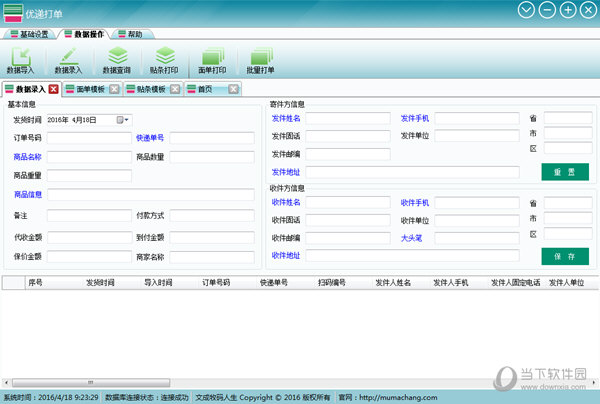600x404 pixels.
Task: Click the 保存 save button
Action: pos(565,256)
